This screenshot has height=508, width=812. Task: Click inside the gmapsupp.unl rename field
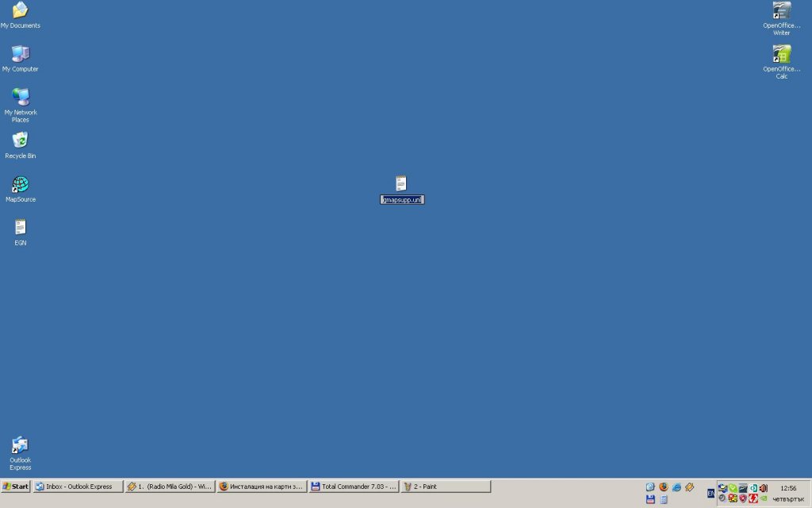[402, 199]
